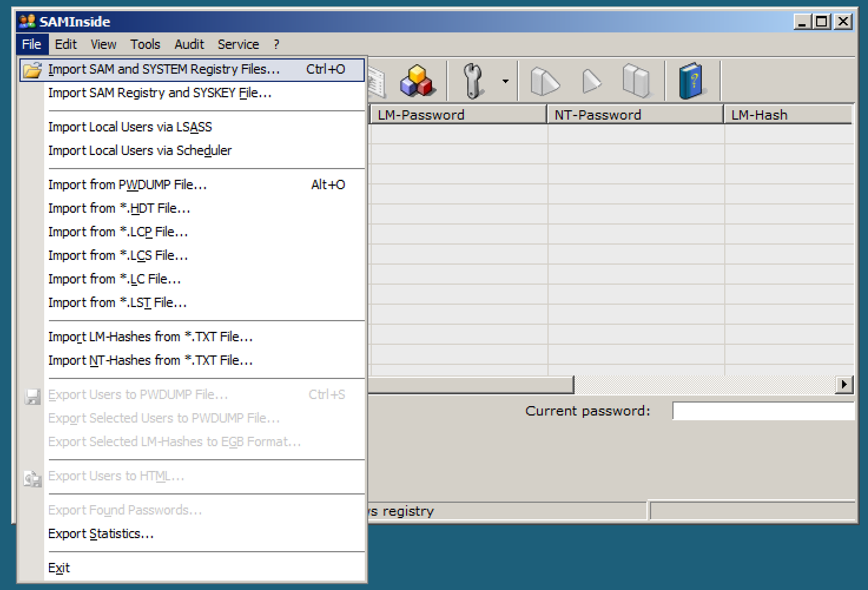This screenshot has height=590, width=868.
Task: Click Export Found Passwords entry
Action: point(192,510)
